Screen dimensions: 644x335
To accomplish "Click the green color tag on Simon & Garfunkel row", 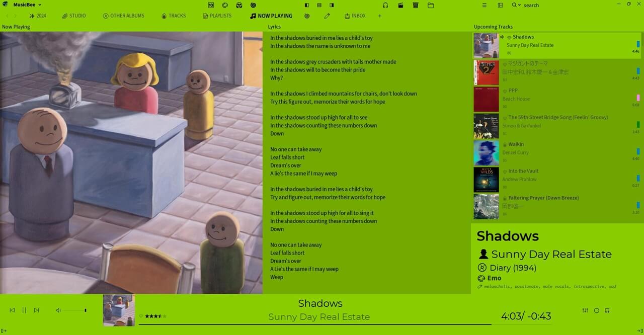I will point(638,124).
